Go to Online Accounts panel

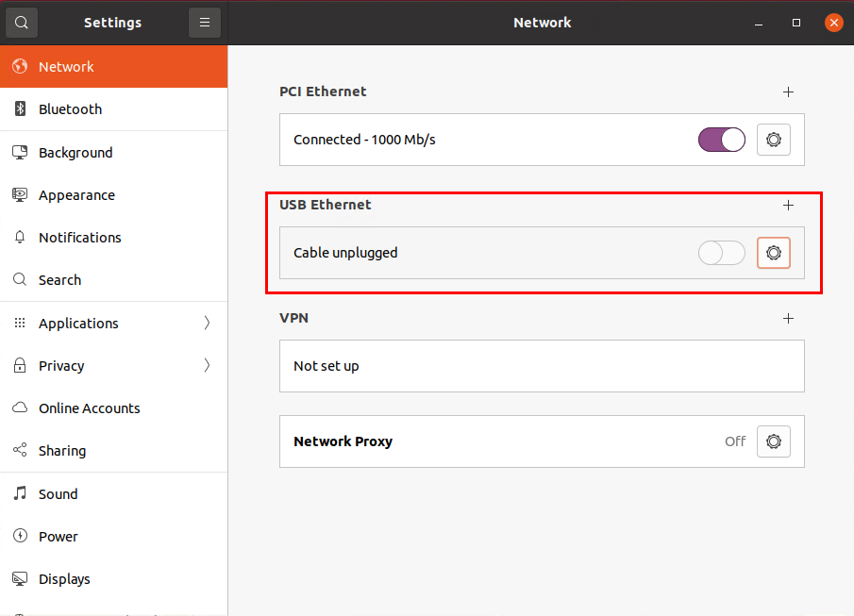click(114, 408)
